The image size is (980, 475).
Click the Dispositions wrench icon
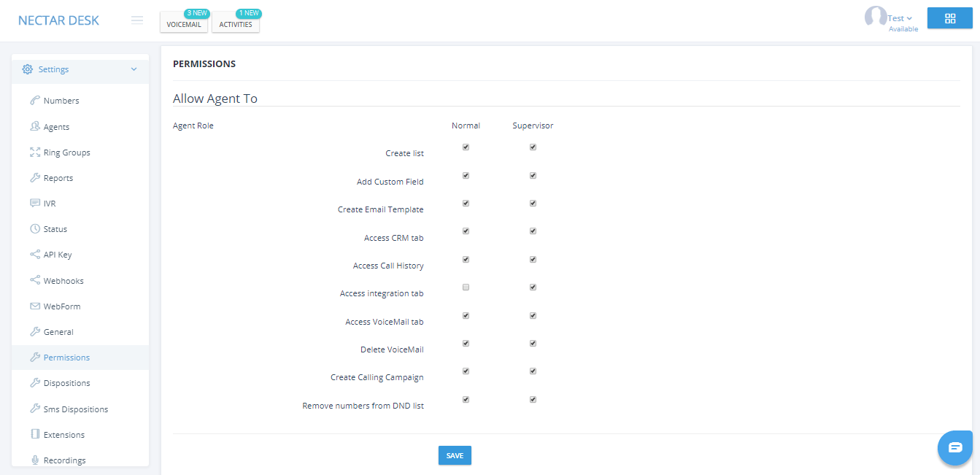[34, 383]
